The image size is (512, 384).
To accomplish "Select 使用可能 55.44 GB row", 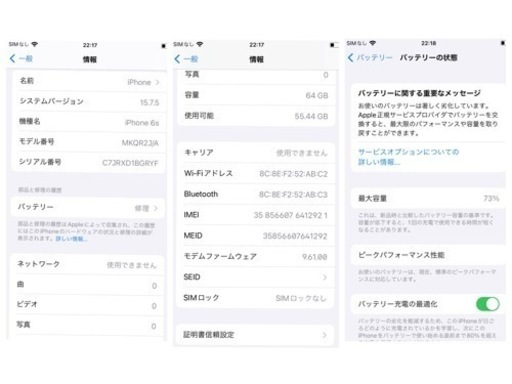I will coord(256,116).
